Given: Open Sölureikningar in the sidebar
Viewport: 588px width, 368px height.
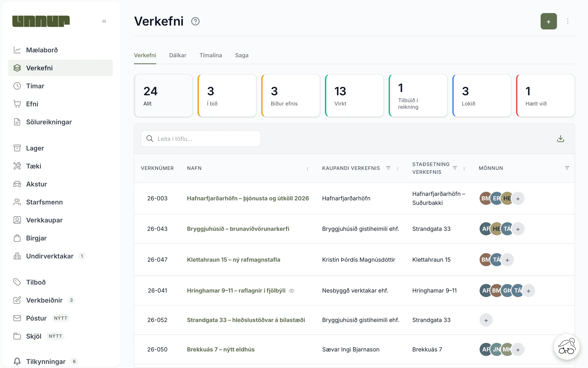Looking at the screenshot, I should click(x=60, y=122).
